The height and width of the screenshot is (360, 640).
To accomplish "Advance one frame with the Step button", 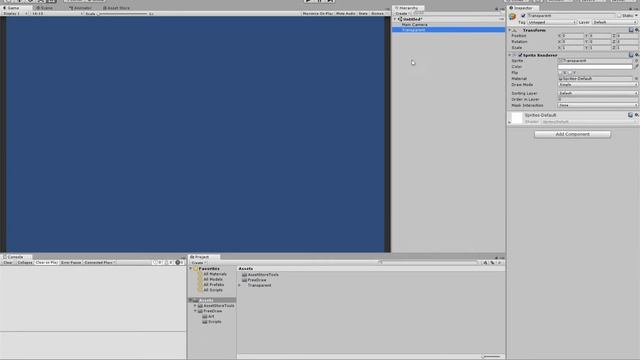I will [x=330, y=1].
